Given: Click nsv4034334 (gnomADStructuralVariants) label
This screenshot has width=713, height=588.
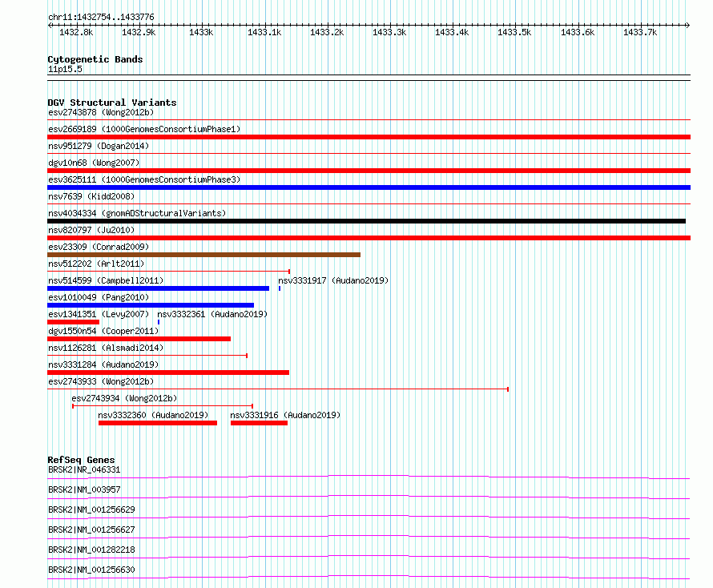Looking at the screenshot, I should click(x=137, y=213).
